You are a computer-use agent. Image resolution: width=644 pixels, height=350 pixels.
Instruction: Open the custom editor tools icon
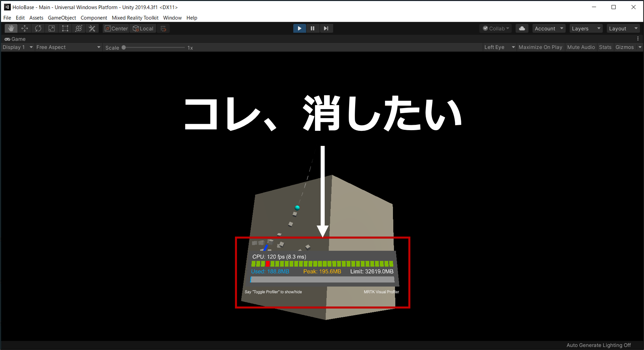coord(92,28)
